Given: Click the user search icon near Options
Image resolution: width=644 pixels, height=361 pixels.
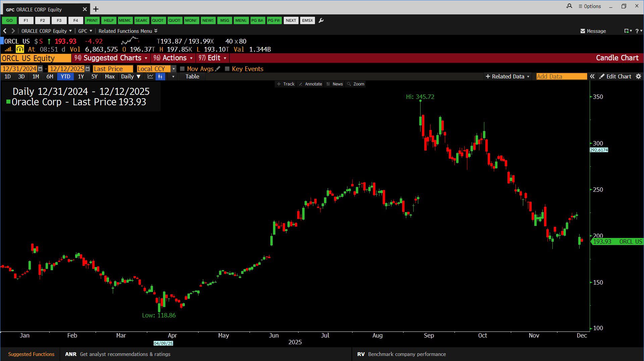Looking at the screenshot, I should pyautogui.click(x=569, y=6).
